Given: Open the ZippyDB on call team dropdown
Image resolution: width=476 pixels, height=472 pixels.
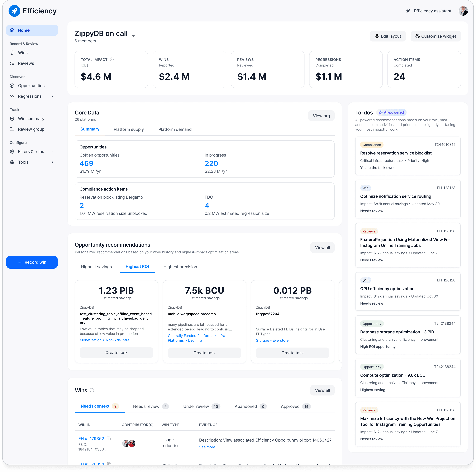Looking at the screenshot, I should pos(133,36).
